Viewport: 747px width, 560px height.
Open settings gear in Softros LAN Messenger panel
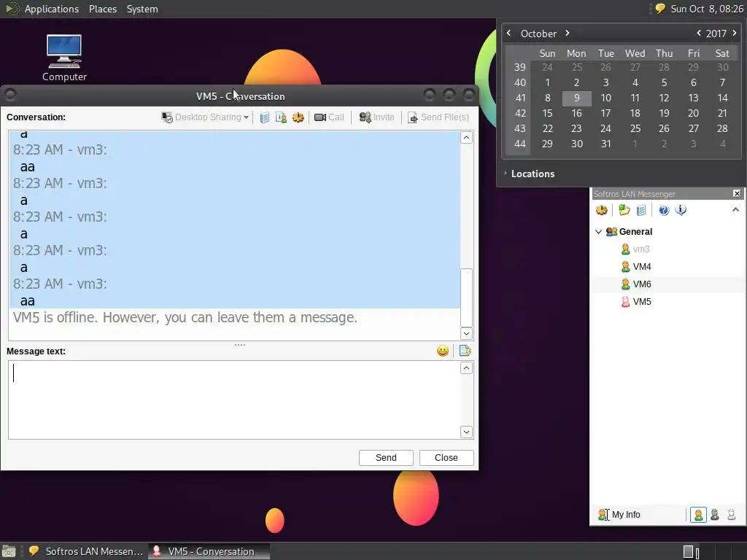pyautogui.click(x=602, y=210)
